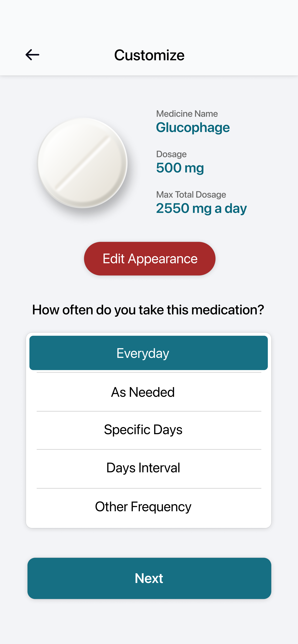Screen dimensions: 298x644
Task: Tap the Max Total Dosage label
Action: pos(191,194)
